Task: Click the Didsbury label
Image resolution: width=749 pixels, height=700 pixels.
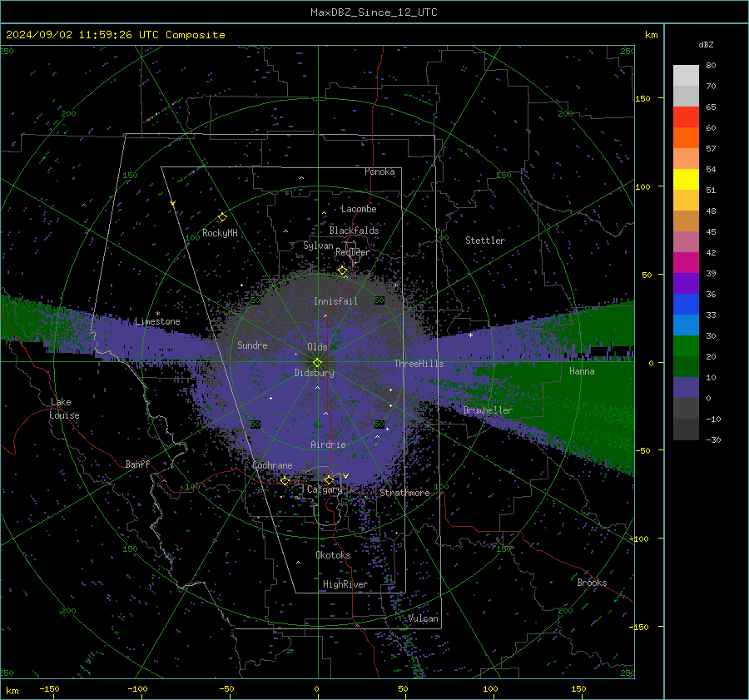Action: tap(315, 373)
